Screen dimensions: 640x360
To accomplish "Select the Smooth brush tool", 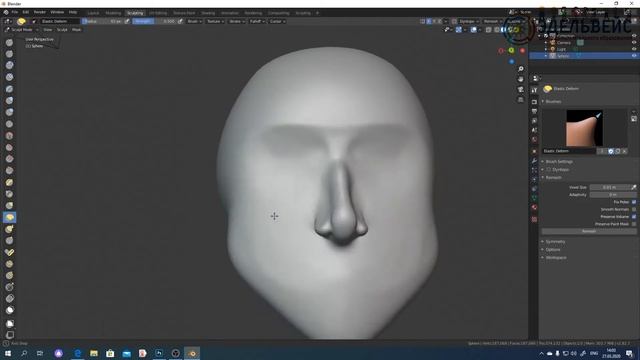I will [x=9, y=136].
